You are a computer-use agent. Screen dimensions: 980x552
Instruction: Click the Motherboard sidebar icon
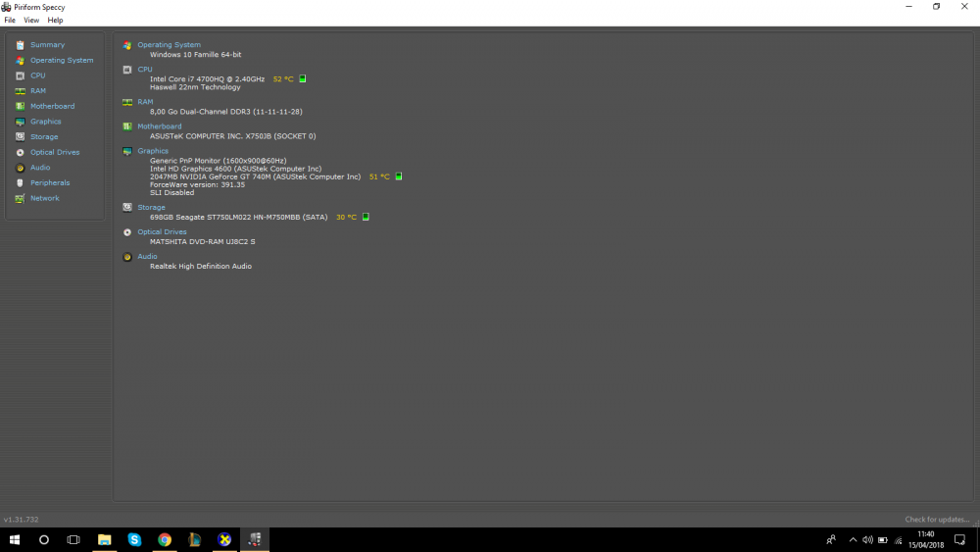pyautogui.click(x=20, y=106)
